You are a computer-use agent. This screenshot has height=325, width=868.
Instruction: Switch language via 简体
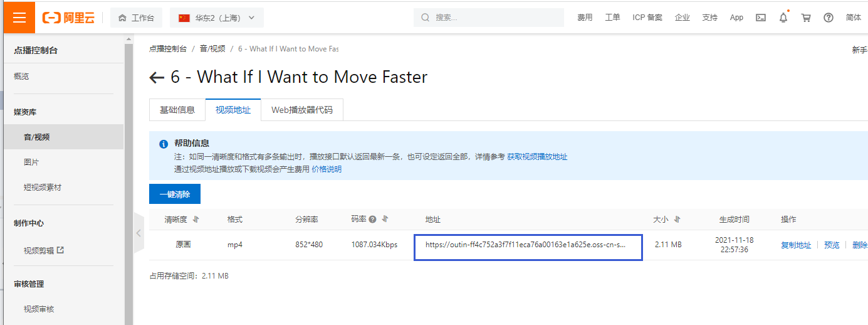pos(854,18)
